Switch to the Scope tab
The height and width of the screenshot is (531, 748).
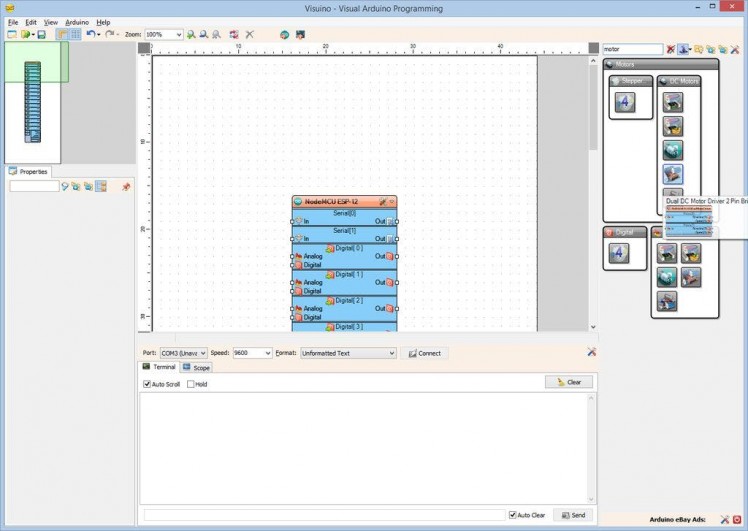click(196, 368)
